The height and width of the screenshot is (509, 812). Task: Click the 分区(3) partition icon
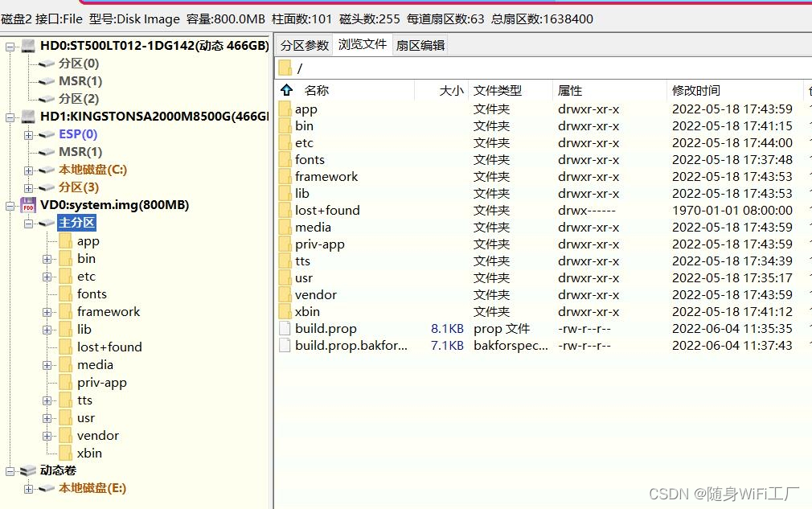click(47, 187)
